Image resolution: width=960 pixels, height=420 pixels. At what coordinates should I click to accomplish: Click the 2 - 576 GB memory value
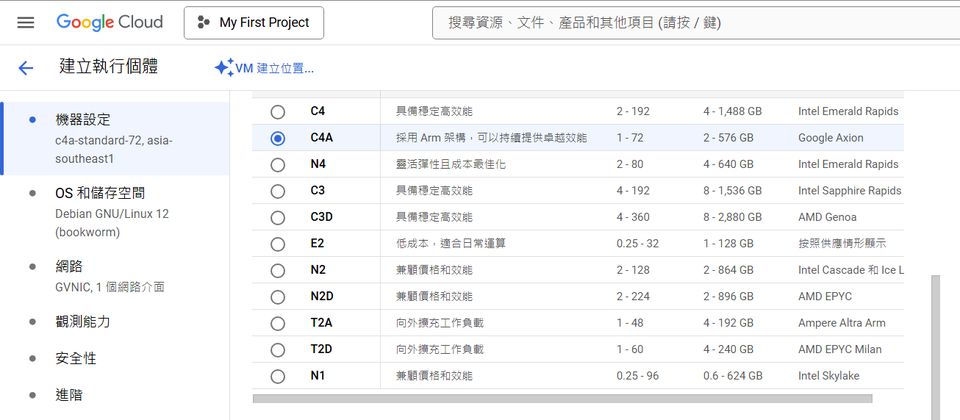(727, 138)
